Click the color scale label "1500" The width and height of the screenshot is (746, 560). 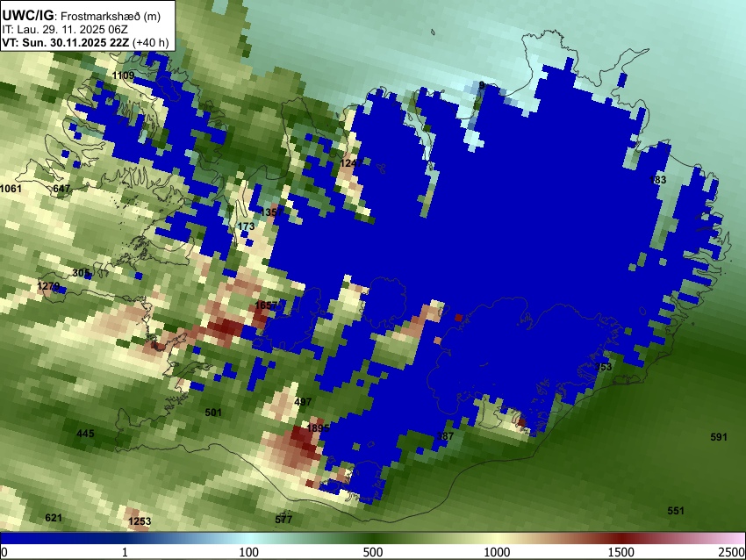point(620,552)
